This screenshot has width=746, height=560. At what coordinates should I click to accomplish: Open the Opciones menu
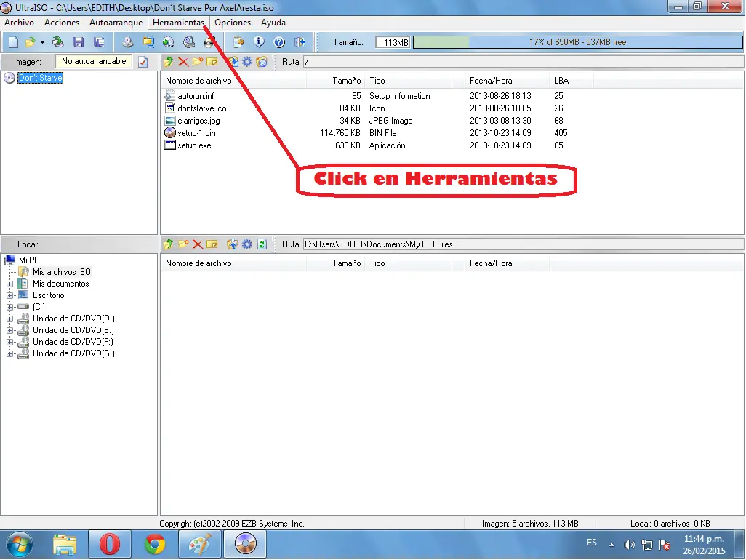point(233,23)
